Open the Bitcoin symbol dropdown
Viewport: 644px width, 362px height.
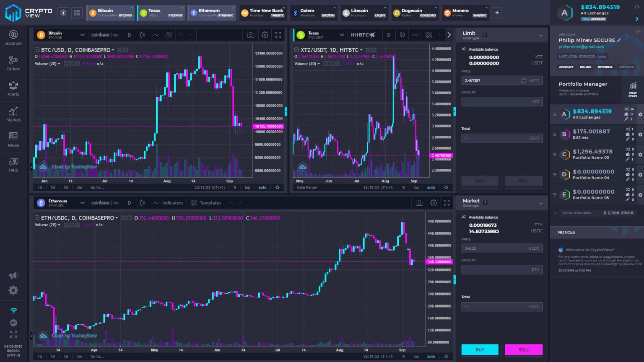point(82,35)
